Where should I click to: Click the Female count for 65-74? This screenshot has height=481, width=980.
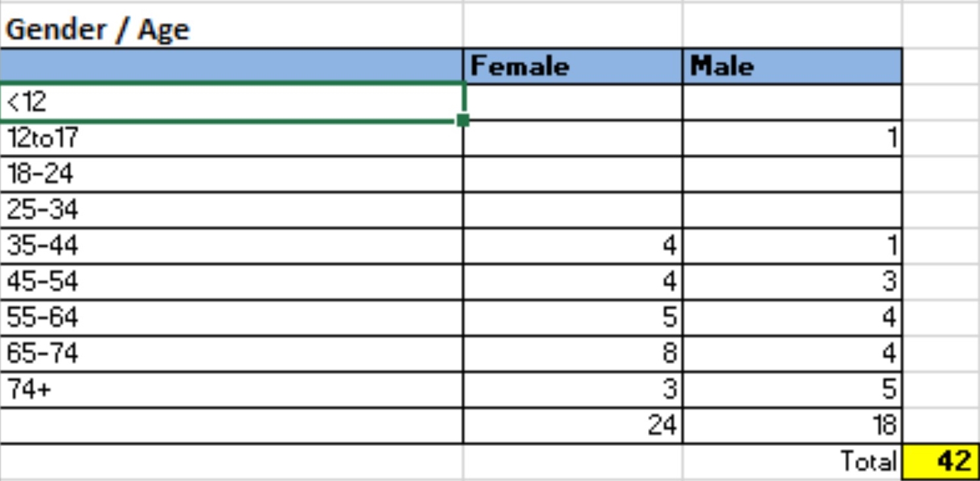pyautogui.click(x=573, y=353)
